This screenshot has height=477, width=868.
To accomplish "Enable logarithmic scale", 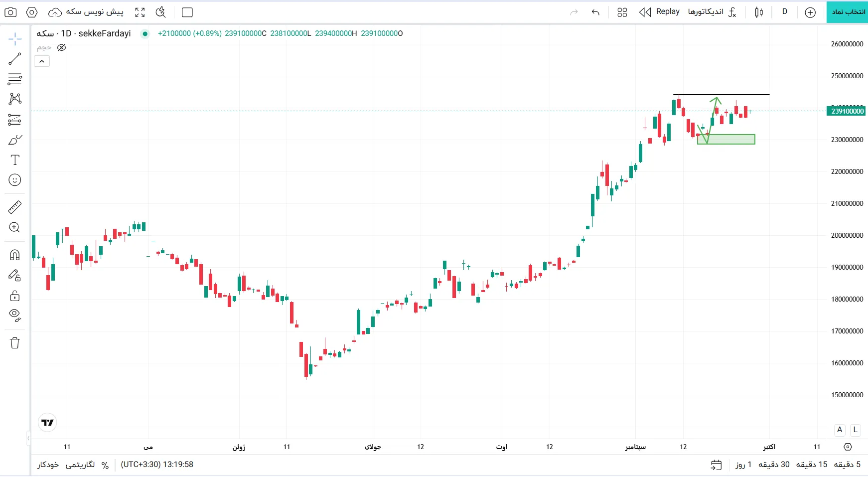I will (80, 465).
